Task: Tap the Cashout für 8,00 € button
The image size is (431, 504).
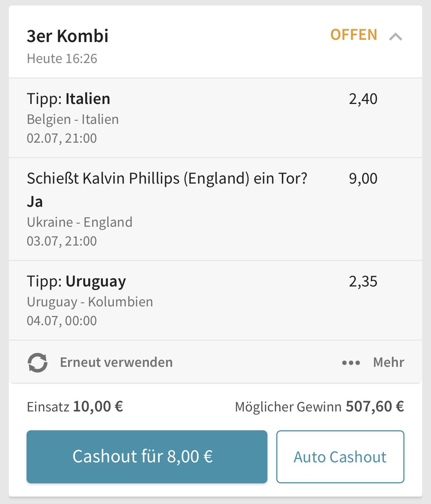Action: coord(147,456)
